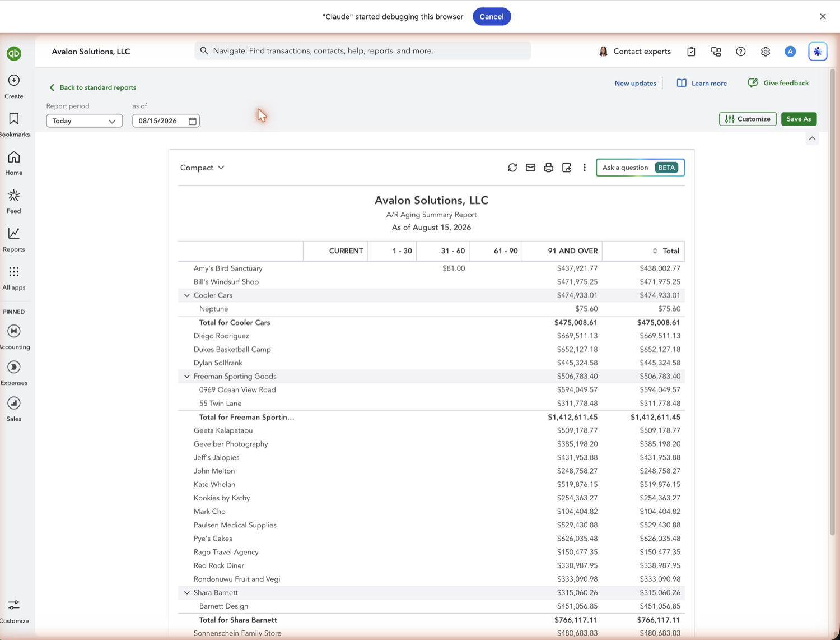This screenshot has height=640, width=840.
Task: Click Red Rock Diner row
Action: (x=431, y=566)
